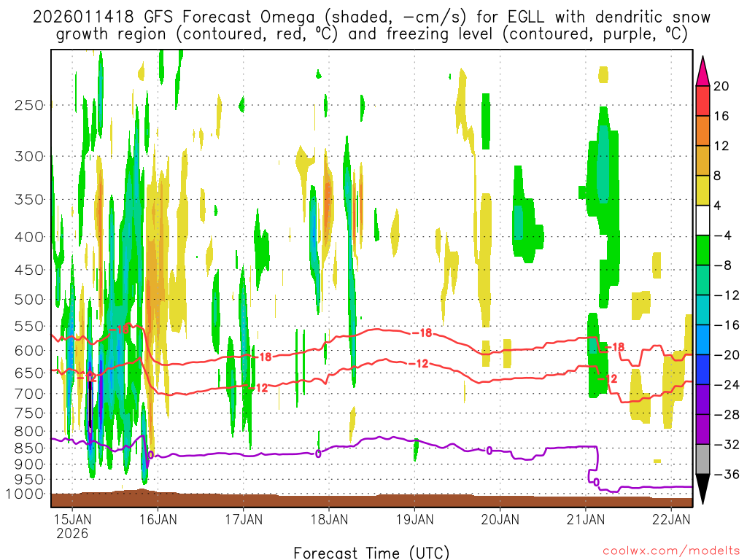Click the Forecast Time (UTC) axis title
Viewport: 747px width, 560px height.
(371, 553)
